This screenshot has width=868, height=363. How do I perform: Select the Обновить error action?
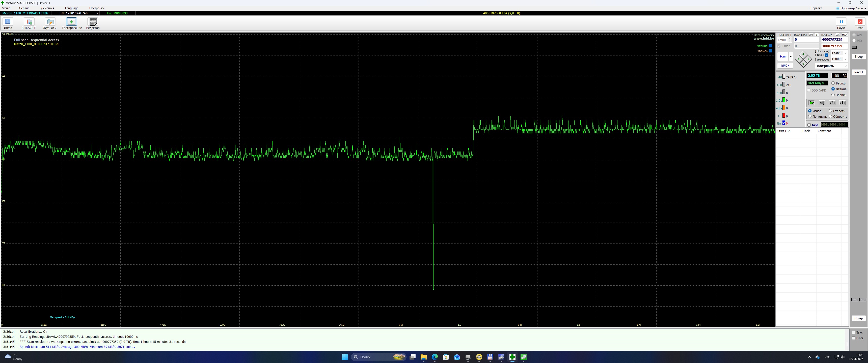click(x=830, y=116)
